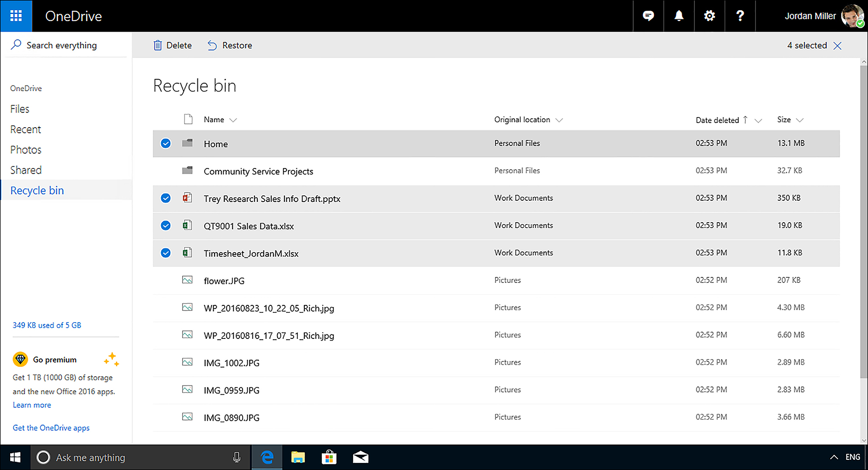
Task: Uncheck Trey Research Sales Info Draft.pptx
Action: [166, 198]
